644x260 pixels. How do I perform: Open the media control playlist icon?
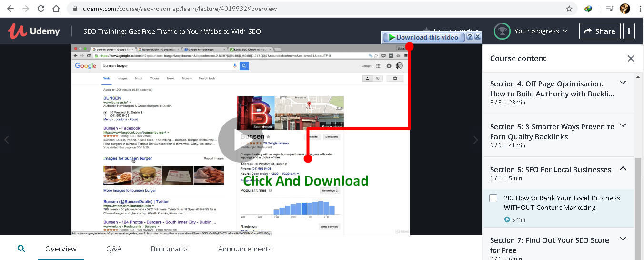pyautogui.click(x=609, y=9)
